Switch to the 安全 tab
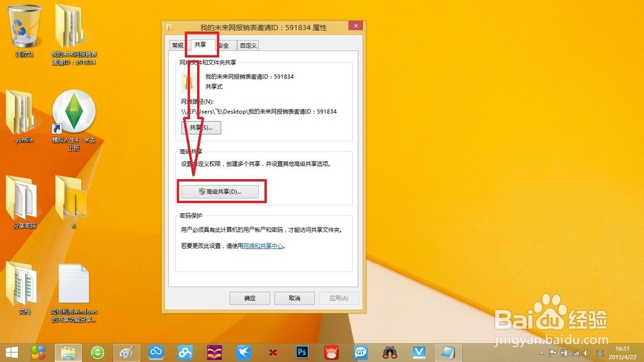The image size is (644, 362). pos(224,45)
